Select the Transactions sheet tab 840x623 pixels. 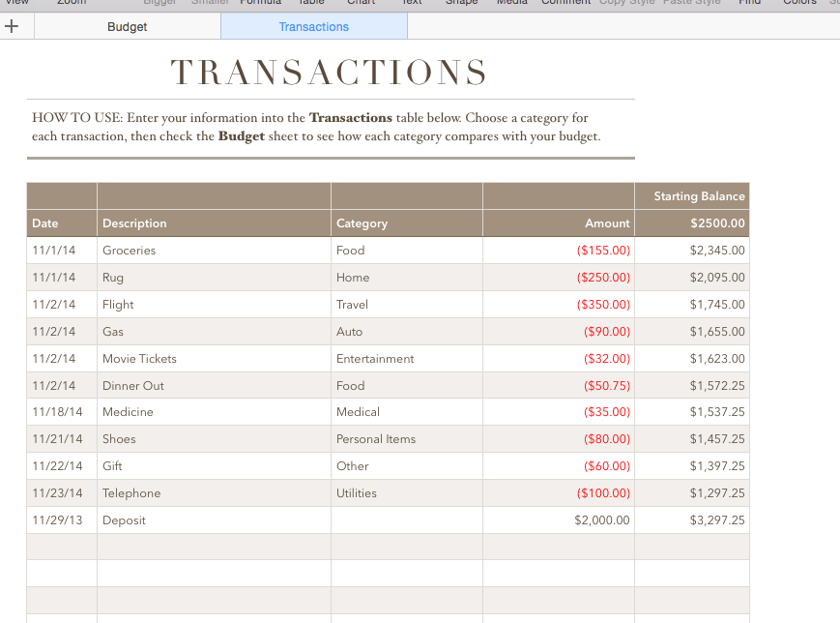(x=314, y=26)
